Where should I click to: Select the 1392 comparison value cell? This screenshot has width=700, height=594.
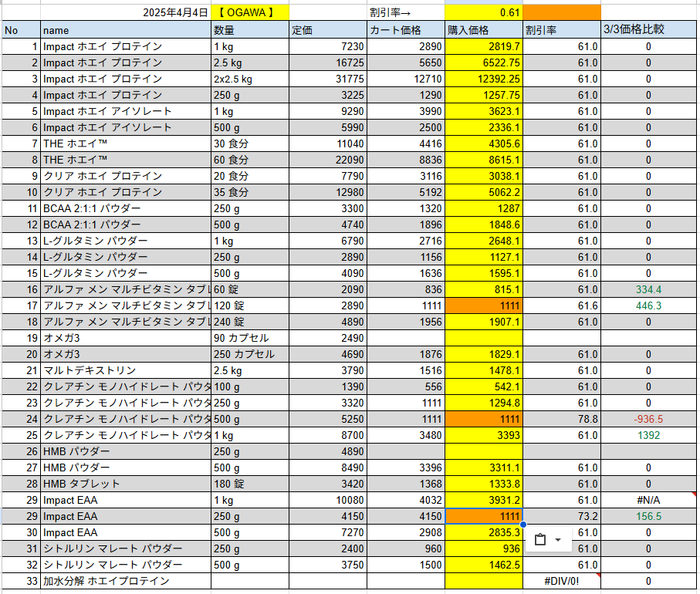click(x=648, y=435)
